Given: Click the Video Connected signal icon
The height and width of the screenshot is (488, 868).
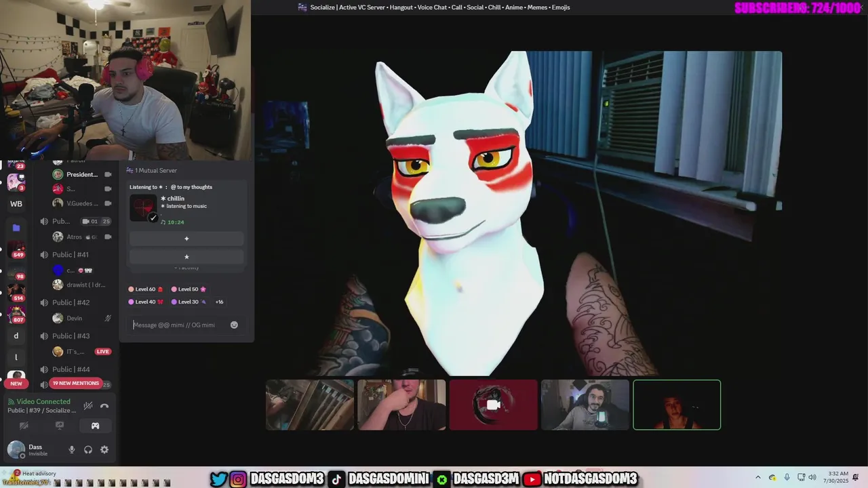Looking at the screenshot, I should pos(11,401).
